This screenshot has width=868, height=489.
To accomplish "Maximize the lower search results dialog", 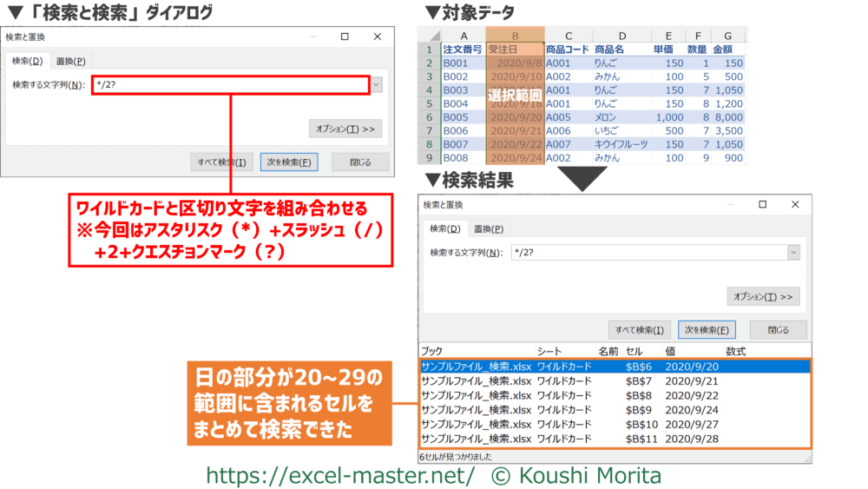I will point(761,205).
